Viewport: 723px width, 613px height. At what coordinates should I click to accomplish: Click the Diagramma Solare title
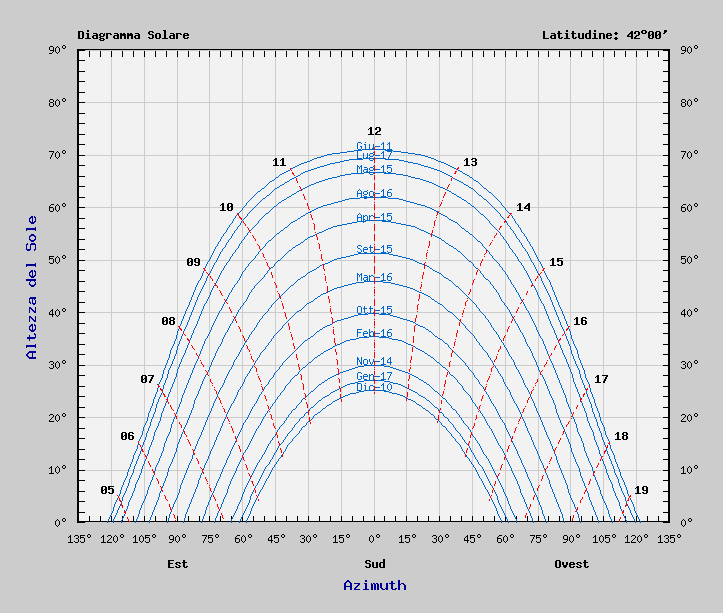(x=133, y=35)
